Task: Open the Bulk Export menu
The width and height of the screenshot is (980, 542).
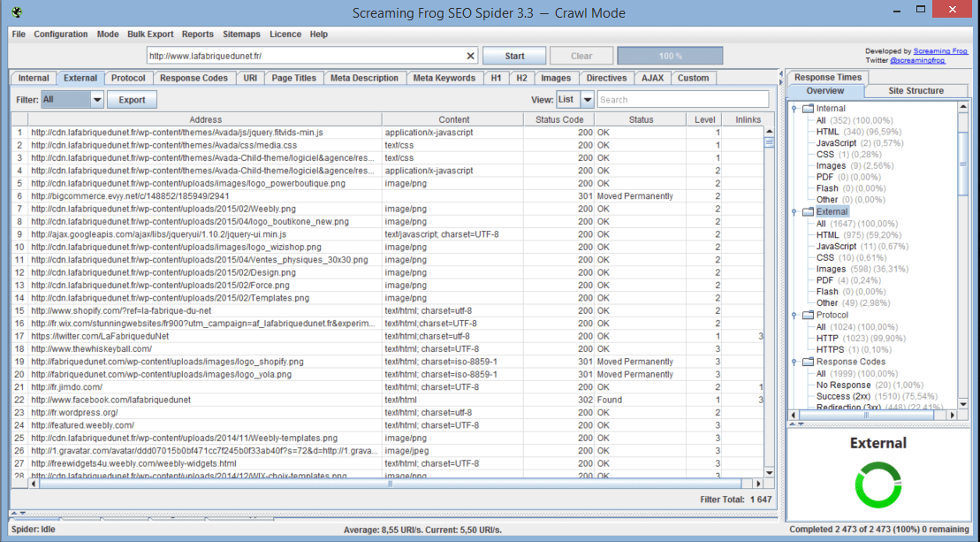Action: [x=150, y=34]
